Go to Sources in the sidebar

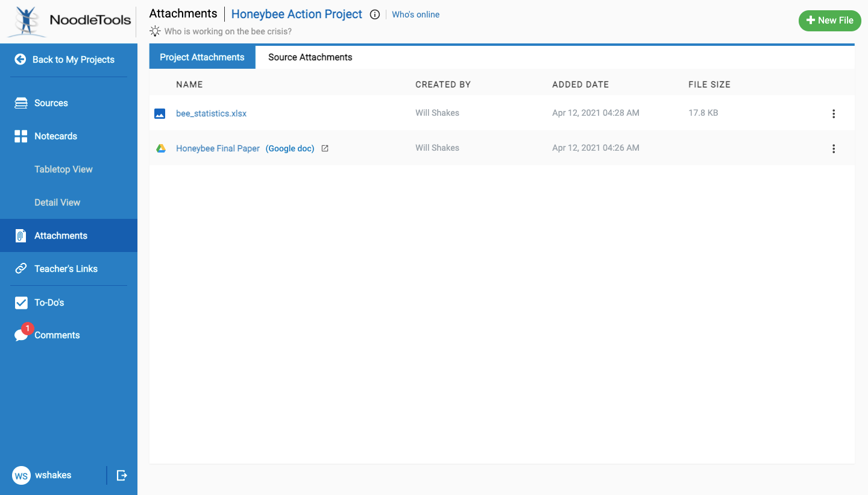[x=51, y=103]
